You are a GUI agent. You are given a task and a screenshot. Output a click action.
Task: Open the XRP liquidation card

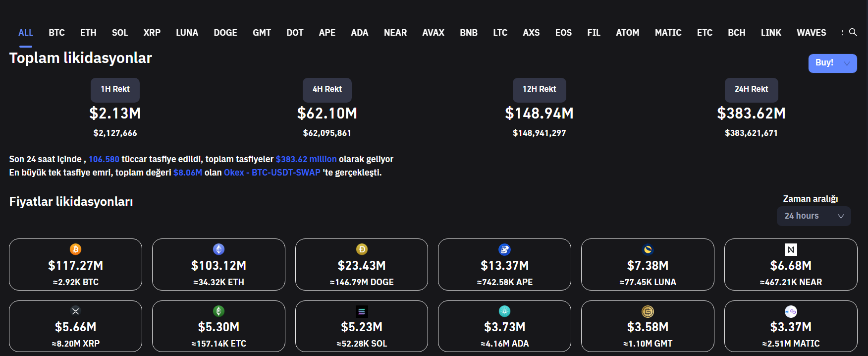75,326
